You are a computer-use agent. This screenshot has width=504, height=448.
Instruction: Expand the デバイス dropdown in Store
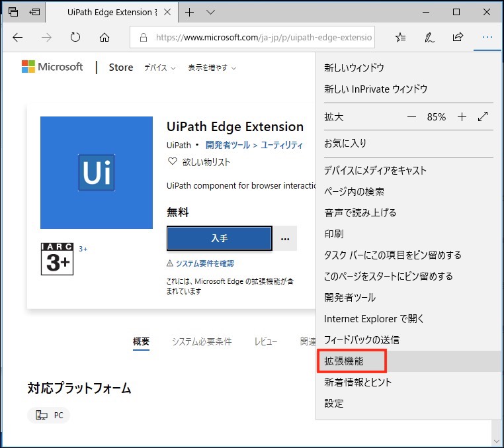[x=160, y=67]
